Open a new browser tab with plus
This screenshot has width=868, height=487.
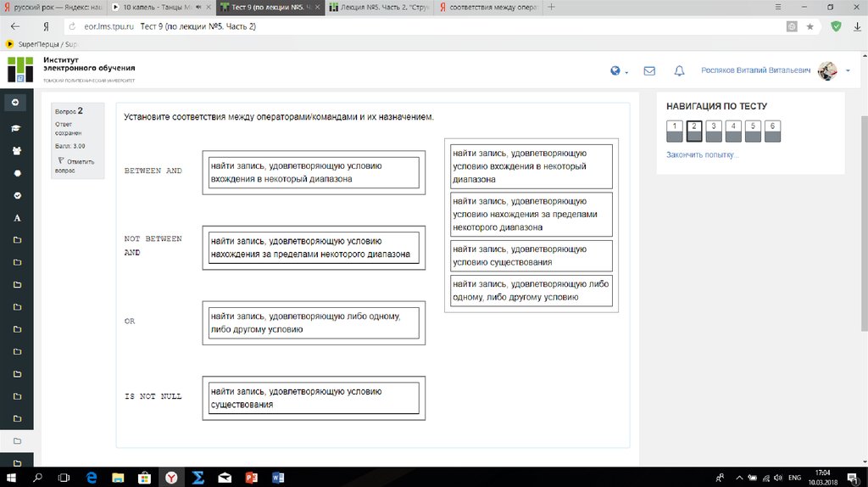551,7
